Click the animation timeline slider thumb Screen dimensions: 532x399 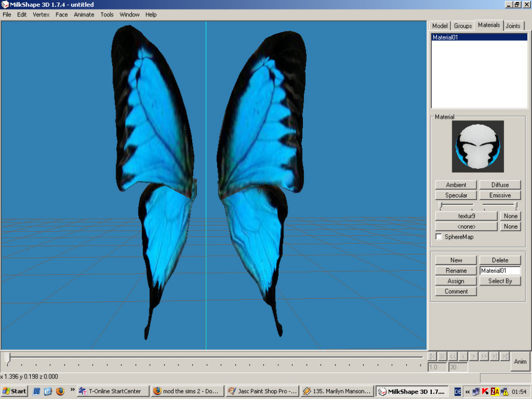point(8,358)
